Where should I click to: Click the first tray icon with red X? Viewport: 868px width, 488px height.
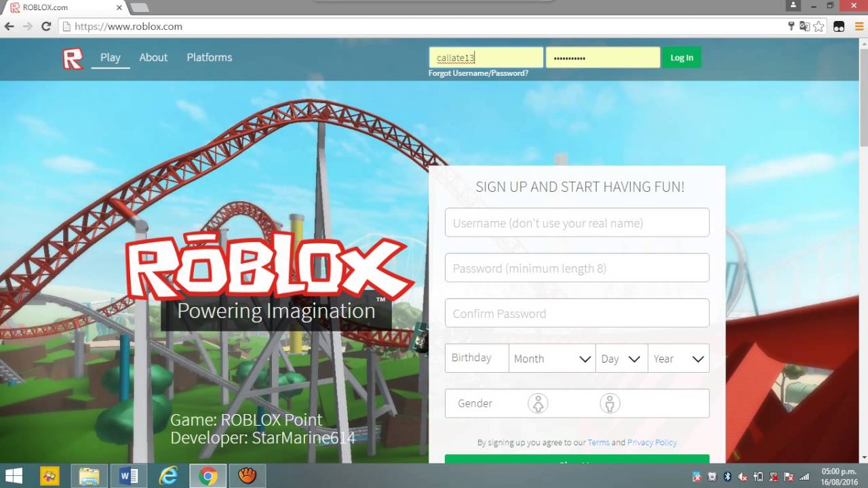(x=696, y=476)
